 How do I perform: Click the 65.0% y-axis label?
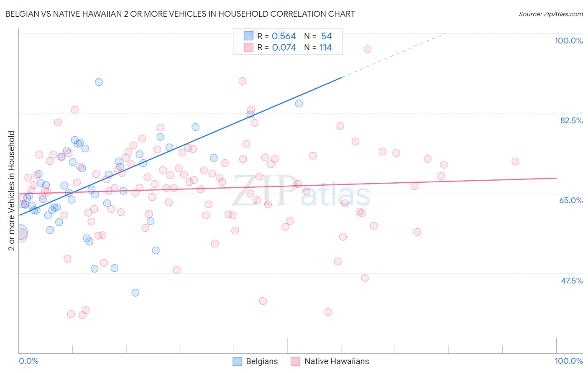click(x=571, y=200)
